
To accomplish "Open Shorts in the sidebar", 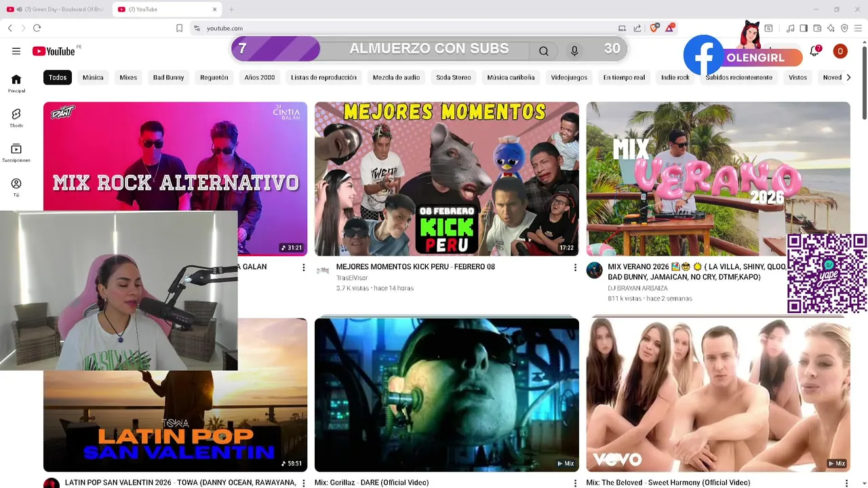I will click(x=16, y=118).
